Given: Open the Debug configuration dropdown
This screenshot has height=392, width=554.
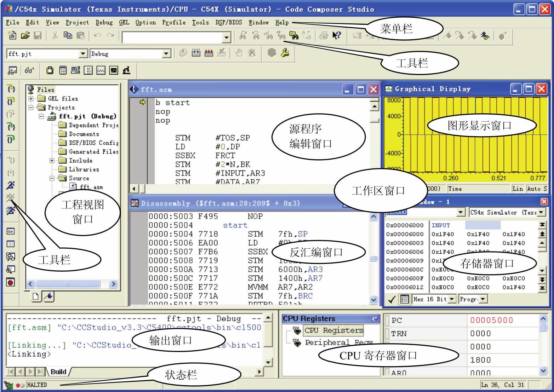Looking at the screenshot, I should click(166, 53).
